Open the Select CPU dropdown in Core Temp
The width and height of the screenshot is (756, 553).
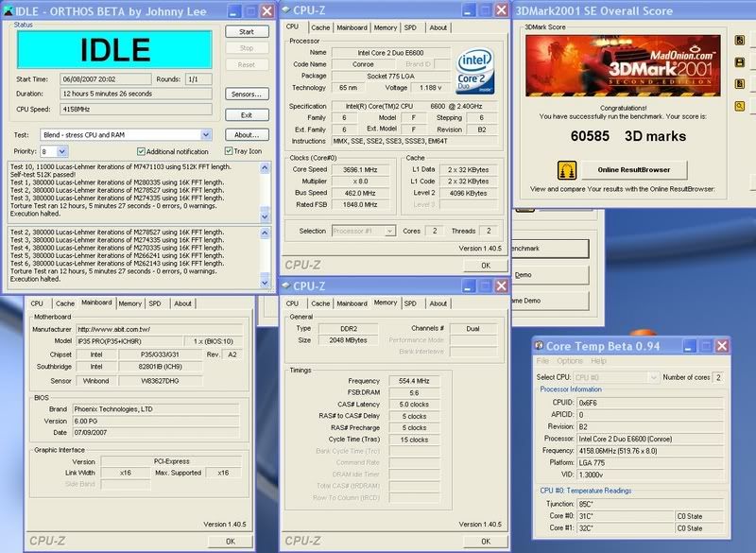(654, 377)
